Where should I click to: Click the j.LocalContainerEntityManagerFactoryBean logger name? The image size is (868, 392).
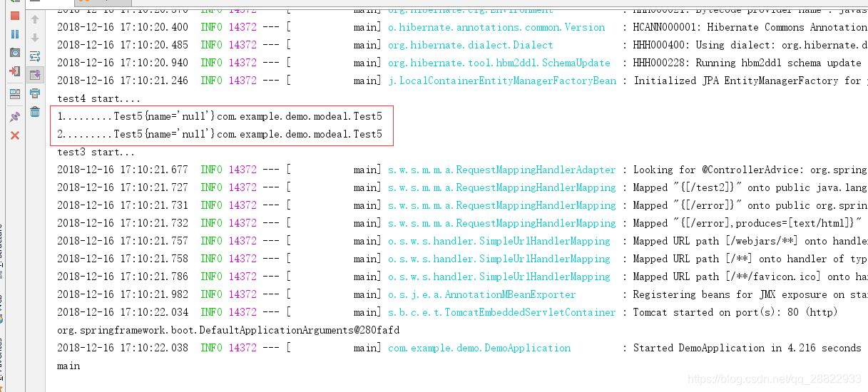click(502, 81)
